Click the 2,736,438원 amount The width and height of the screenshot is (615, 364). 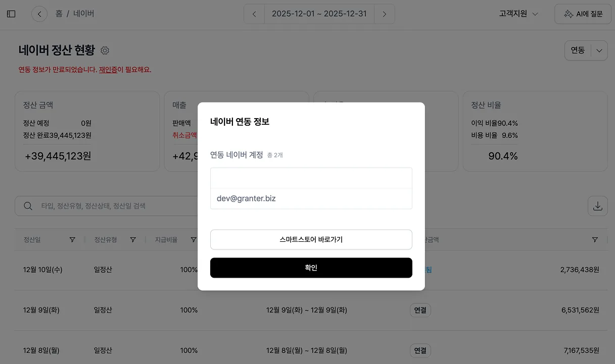coord(580,270)
